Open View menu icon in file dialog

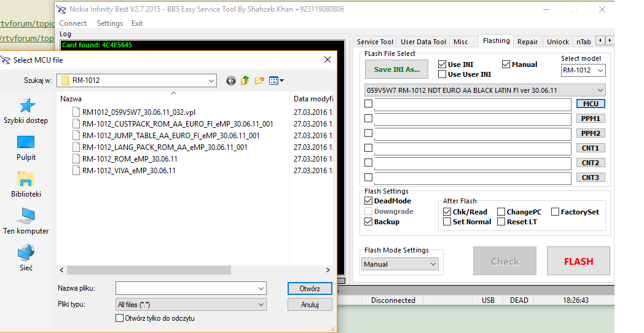tap(277, 81)
